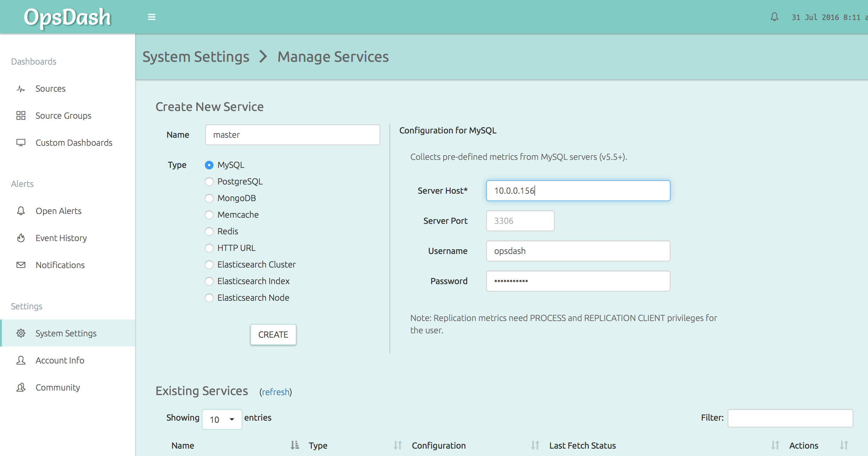Click the Event History flame icon
This screenshot has width=868, height=456.
pyautogui.click(x=21, y=238)
